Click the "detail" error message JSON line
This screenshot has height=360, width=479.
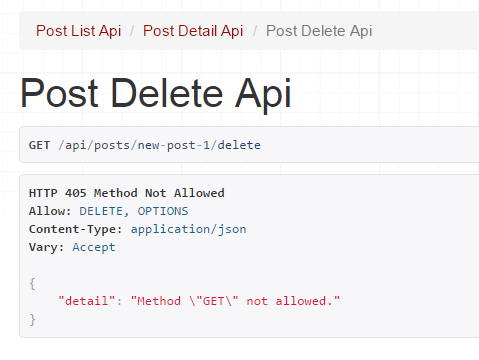coord(199,301)
